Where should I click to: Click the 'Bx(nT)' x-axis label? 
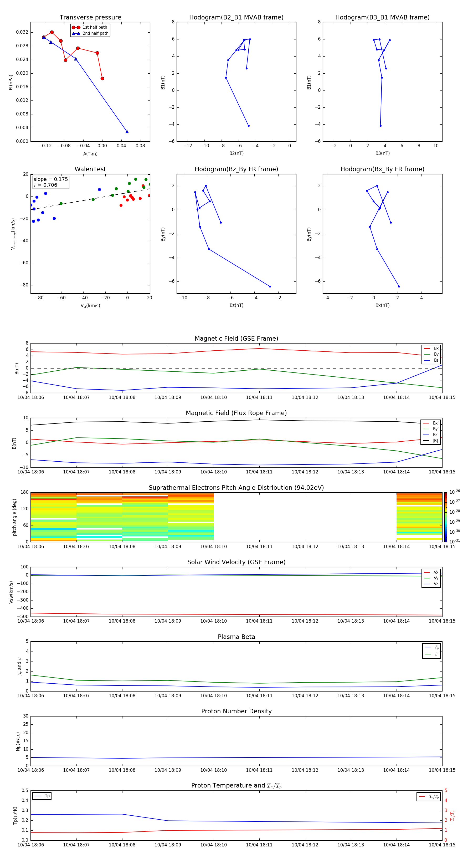382,305
